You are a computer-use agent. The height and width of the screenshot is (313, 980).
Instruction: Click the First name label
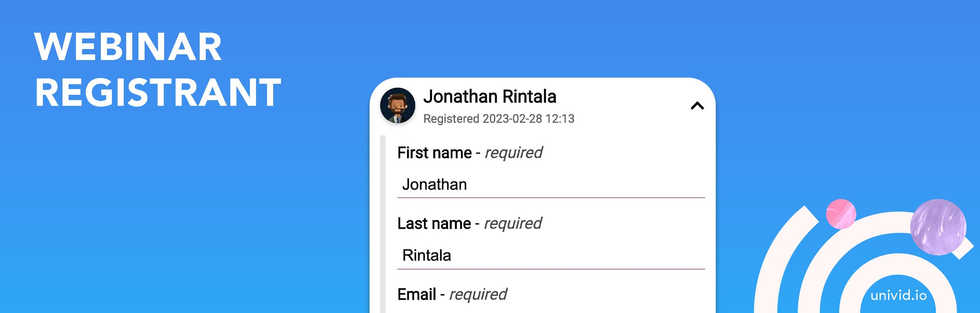pyautogui.click(x=434, y=153)
